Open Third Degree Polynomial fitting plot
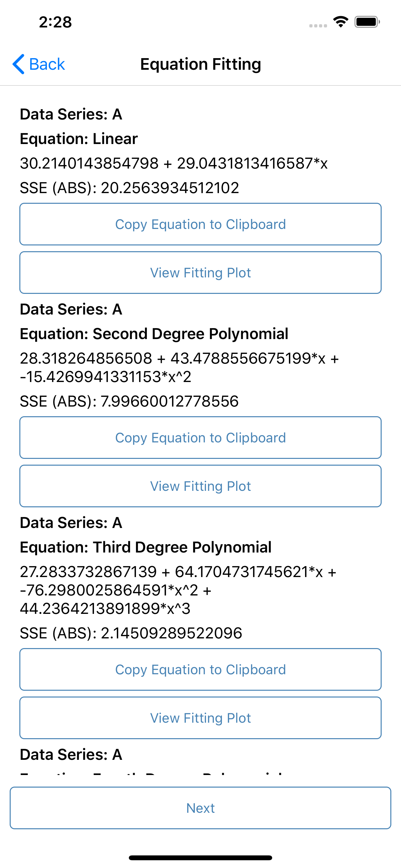401x868 pixels. [200, 718]
